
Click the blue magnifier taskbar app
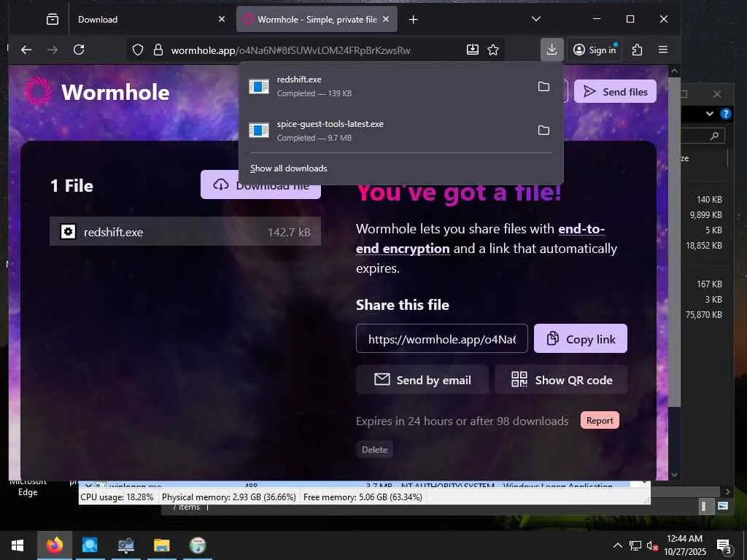tap(90, 545)
